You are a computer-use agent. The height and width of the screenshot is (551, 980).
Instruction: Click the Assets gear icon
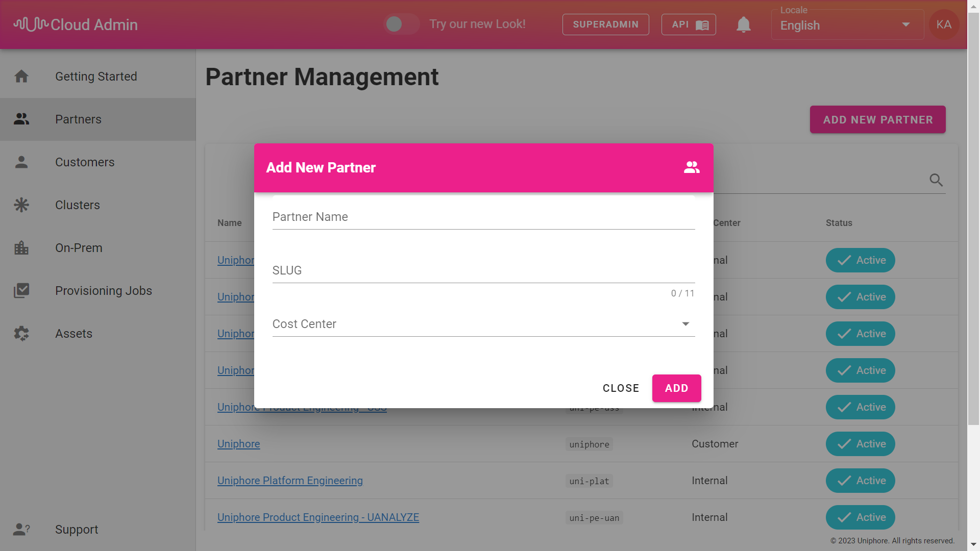(21, 334)
